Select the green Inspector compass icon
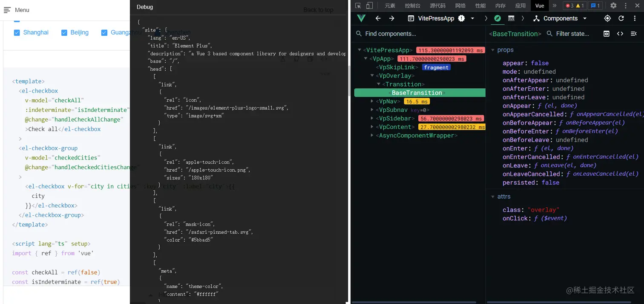Viewport: 644px width, 304px height. 497,18
